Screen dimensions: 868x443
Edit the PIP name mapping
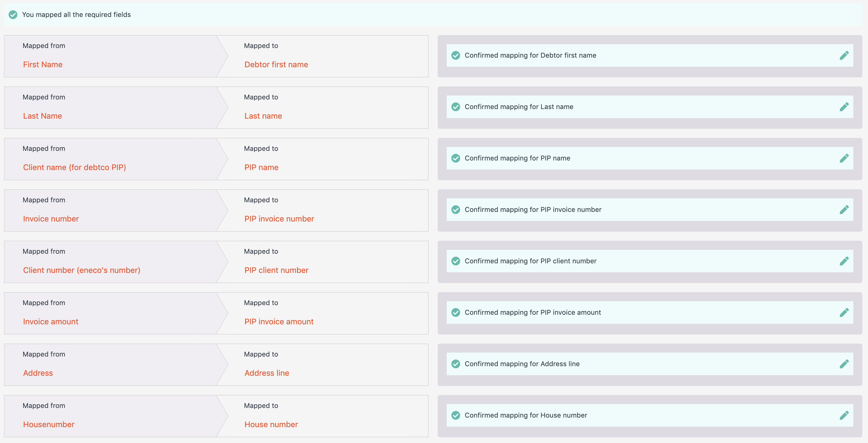pos(844,158)
